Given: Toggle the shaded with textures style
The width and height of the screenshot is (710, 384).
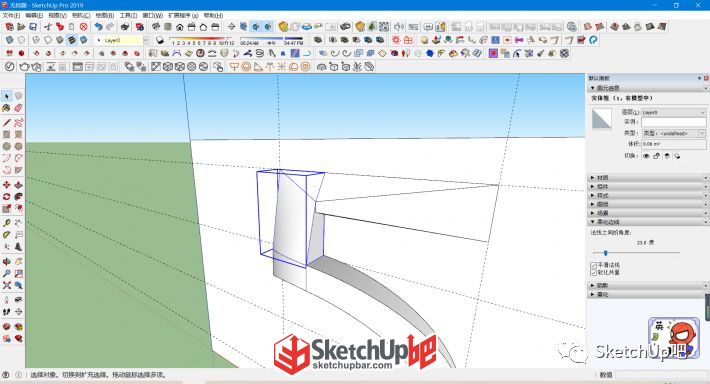Looking at the screenshot, I should (x=72, y=40).
